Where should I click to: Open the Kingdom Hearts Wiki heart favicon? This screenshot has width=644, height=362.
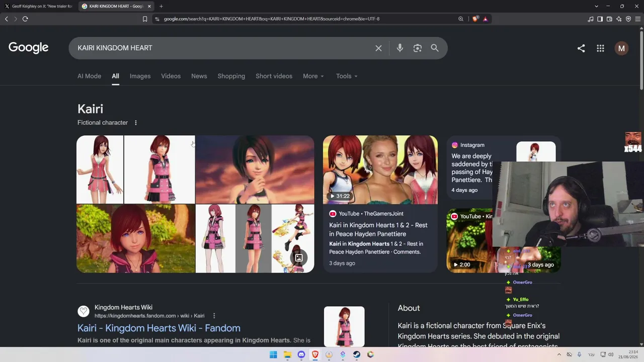click(x=84, y=311)
